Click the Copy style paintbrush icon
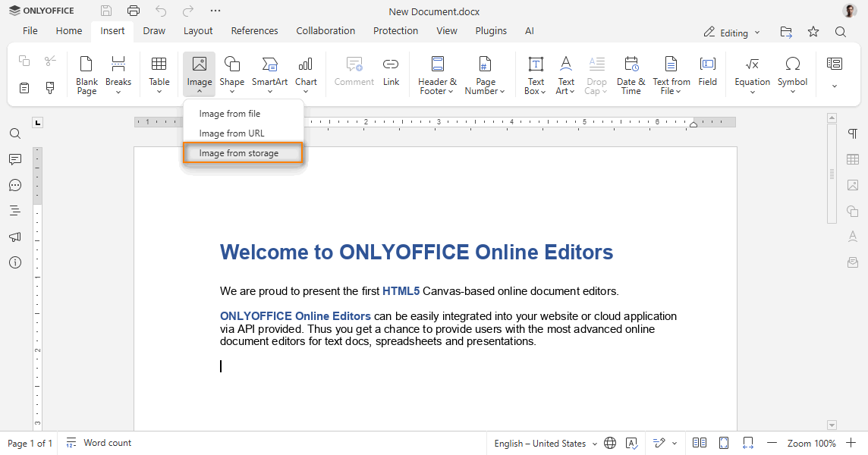The image size is (868, 455). (x=50, y=87)
